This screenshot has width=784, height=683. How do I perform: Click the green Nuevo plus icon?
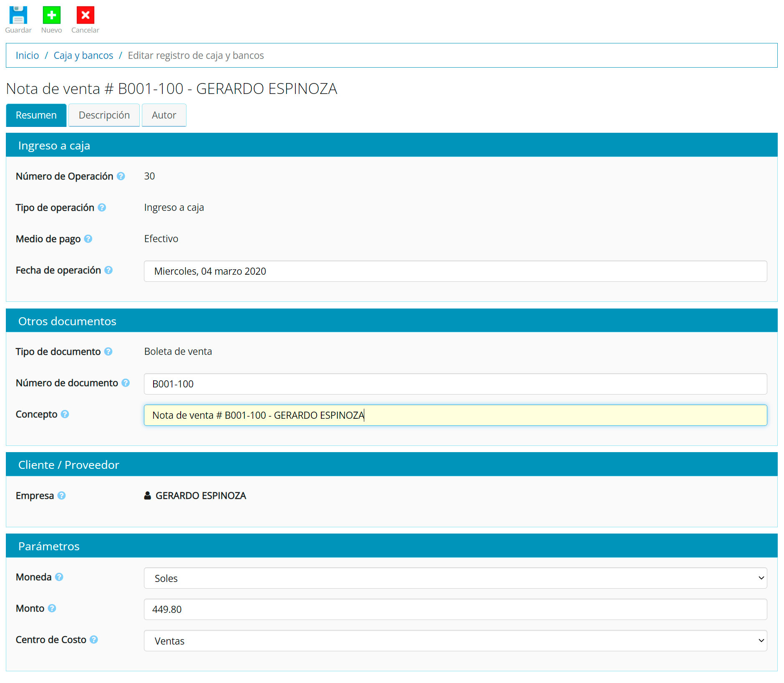52,15
